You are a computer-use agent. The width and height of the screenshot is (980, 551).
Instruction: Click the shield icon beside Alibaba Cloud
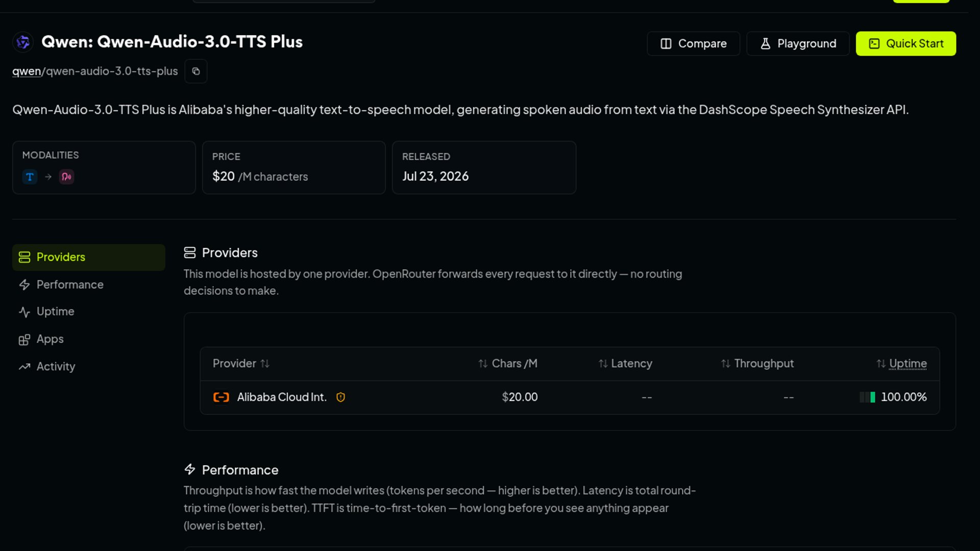coord(341,397)
